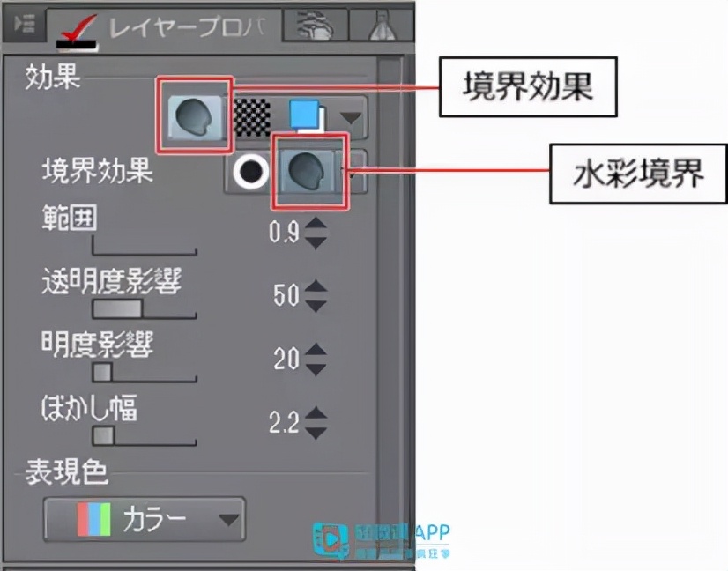
Task: Choose the circle Edge border type
Action: (250, 172)
